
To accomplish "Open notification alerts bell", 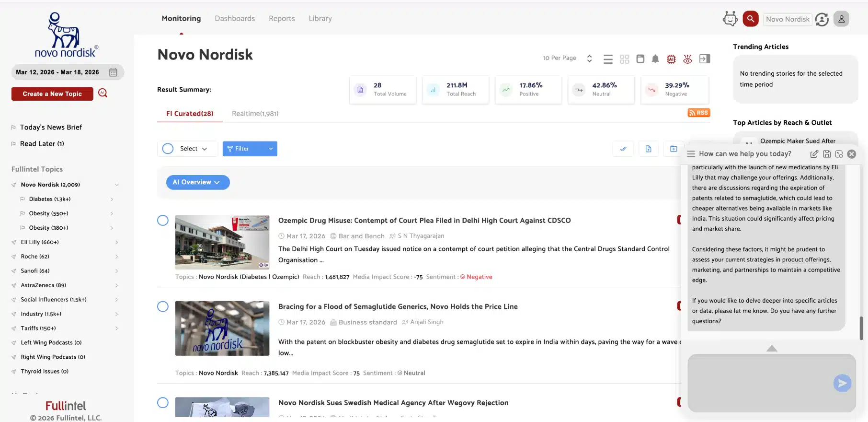I will [655, 59].
